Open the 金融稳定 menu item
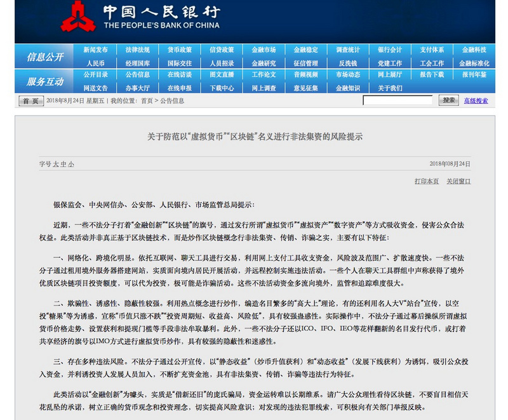This screenshot has width=508, height=420. tap(306, 50)
